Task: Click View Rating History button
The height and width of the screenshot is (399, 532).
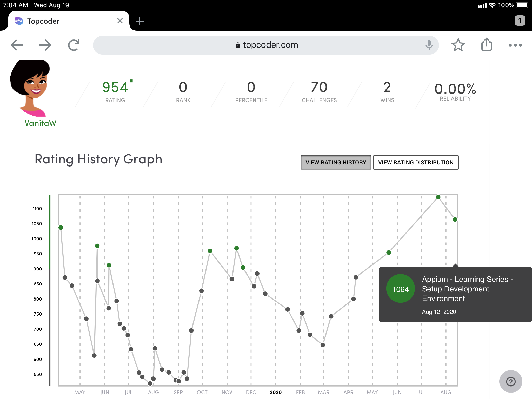Action: pyautogui.click(x=336, y=162)
